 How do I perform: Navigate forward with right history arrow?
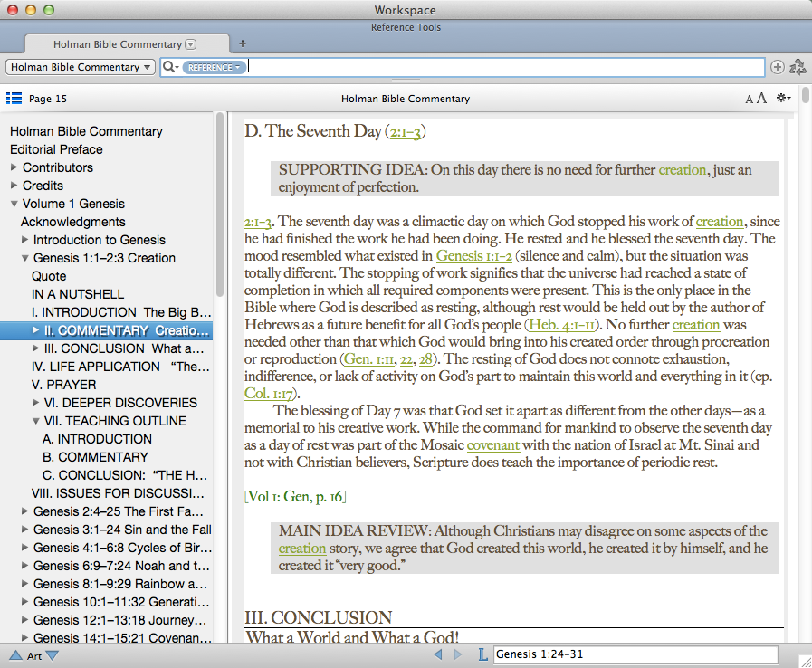pyautogui.click(x=458, y=654)
